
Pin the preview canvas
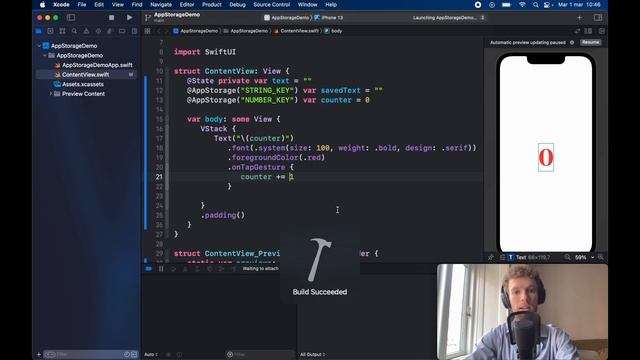[491, 258]
